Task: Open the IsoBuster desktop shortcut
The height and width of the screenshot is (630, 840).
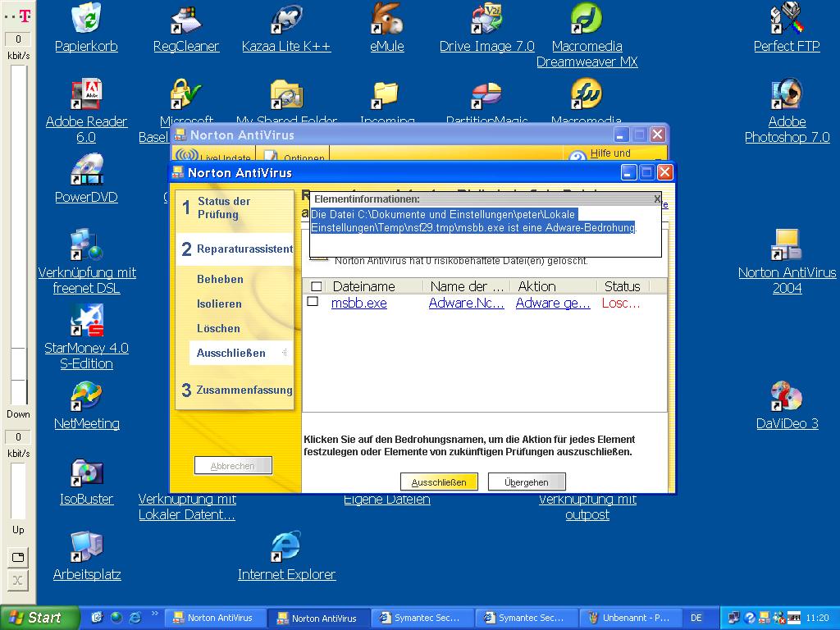Action: pyautogui.click(x=86, y=472)
